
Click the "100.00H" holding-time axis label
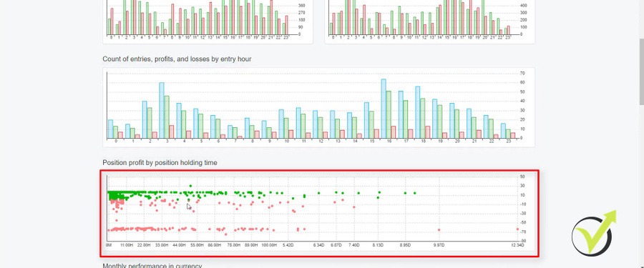(x=270, y=245)
